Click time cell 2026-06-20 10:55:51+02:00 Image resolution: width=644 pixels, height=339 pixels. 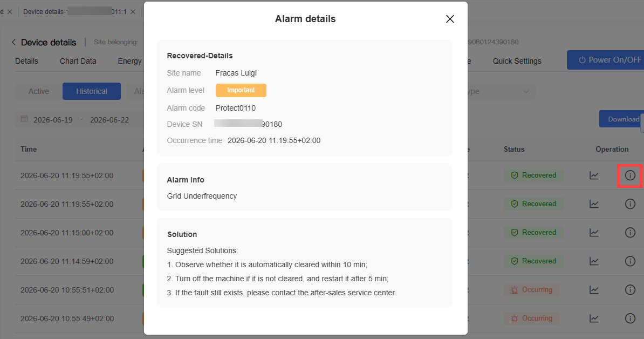(67, 290)
